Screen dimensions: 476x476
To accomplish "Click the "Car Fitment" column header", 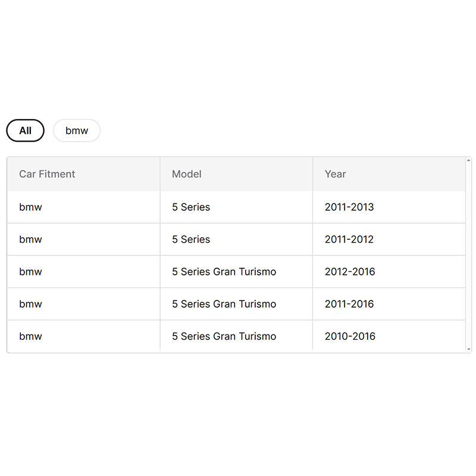I will (x=47, y=174).
